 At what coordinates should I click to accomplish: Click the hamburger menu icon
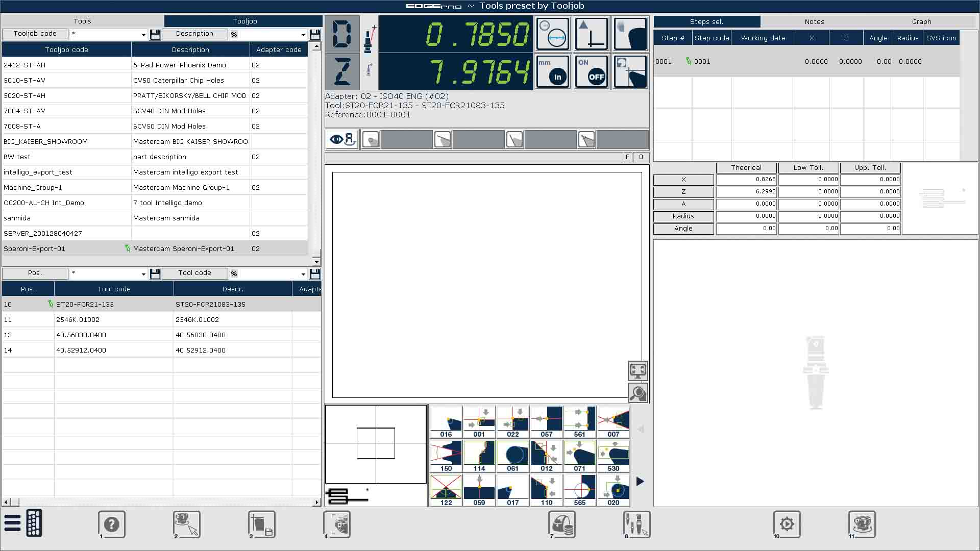click(12, 523)
